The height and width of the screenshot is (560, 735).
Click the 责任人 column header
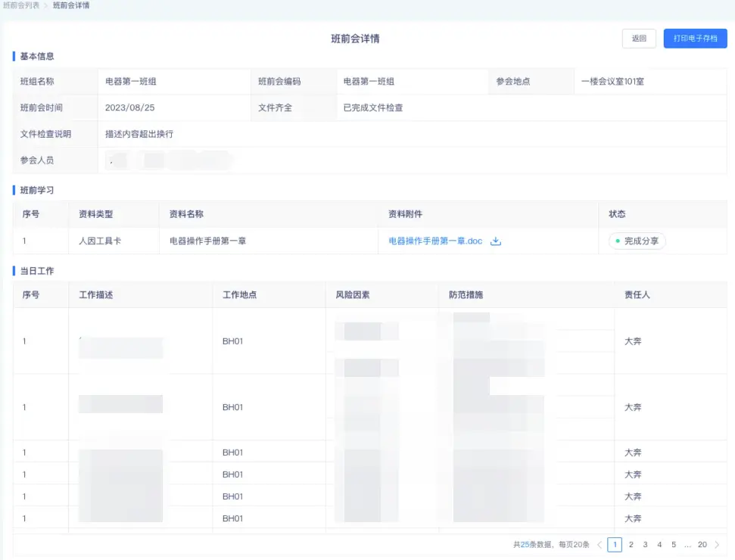click(x=637, y=295)
